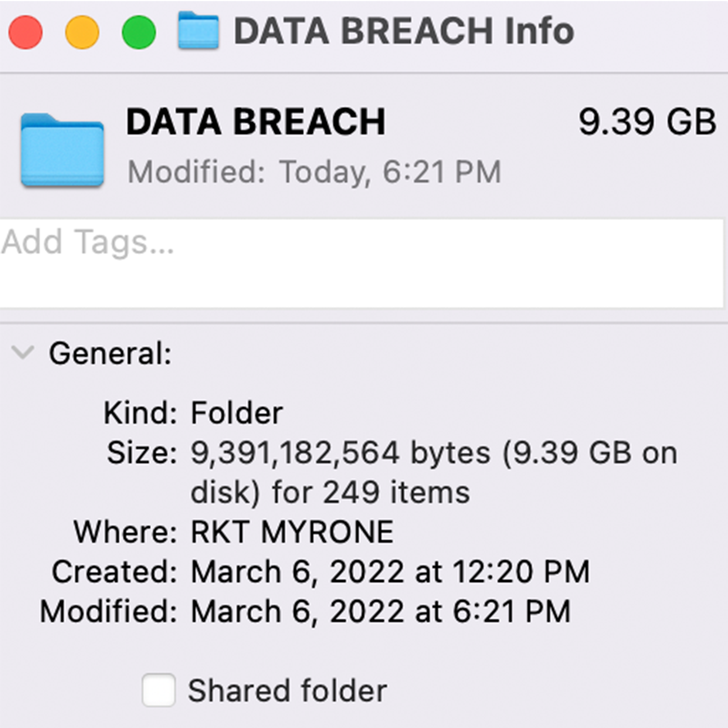Click the Shared folder label text

288,691
